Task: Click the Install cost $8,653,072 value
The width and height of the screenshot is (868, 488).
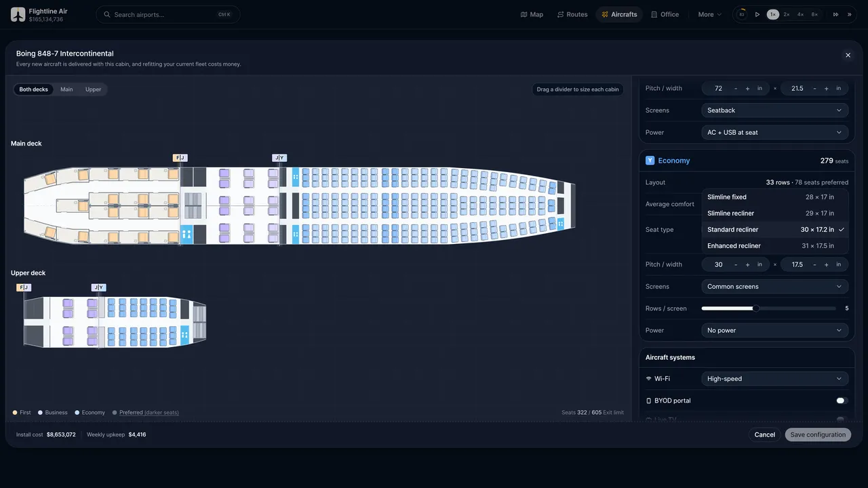Action: pos(61,434)
